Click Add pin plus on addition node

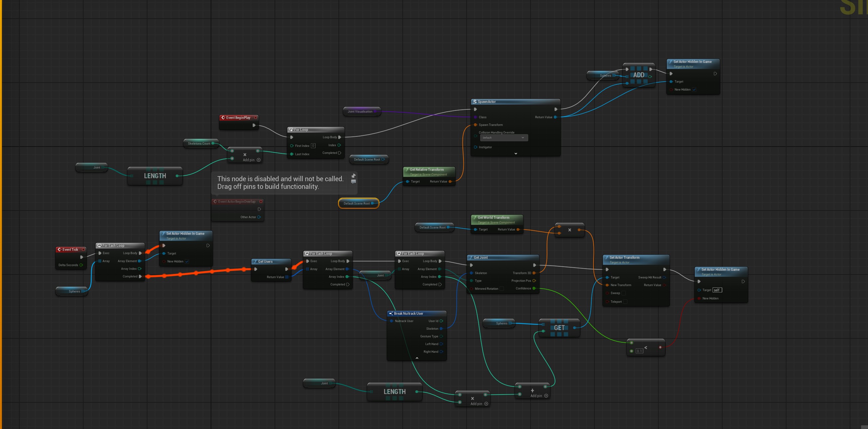pyautogui.click(x=546, y=396)
